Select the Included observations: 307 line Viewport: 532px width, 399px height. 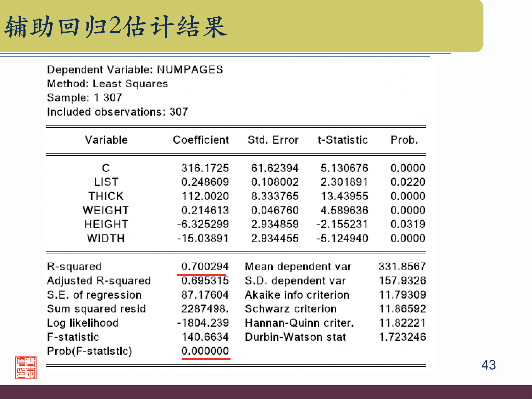(117, 112)
